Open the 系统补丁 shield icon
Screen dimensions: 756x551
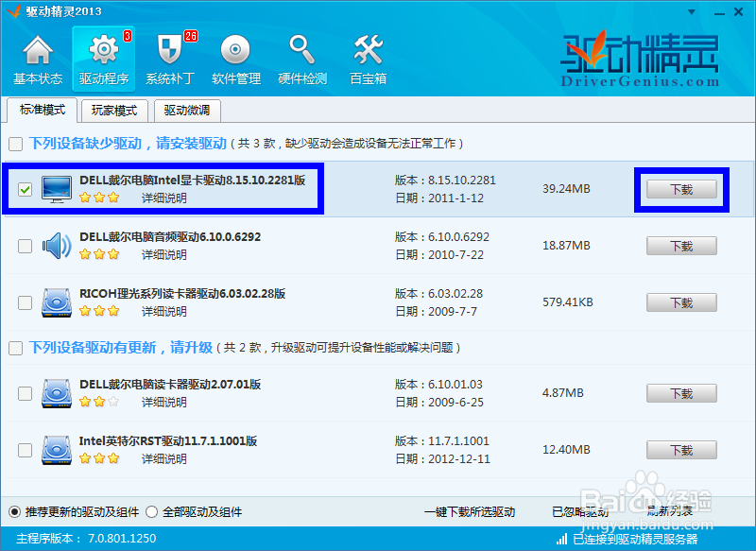(170, 50)
